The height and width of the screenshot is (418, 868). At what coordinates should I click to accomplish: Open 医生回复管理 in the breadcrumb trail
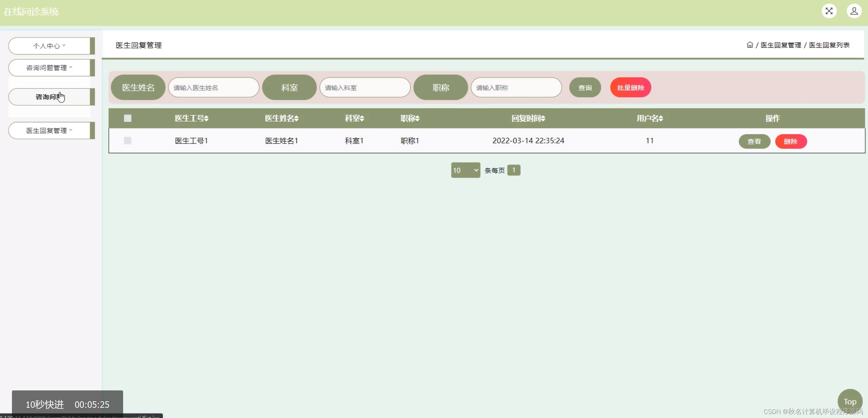pos(781,45)
